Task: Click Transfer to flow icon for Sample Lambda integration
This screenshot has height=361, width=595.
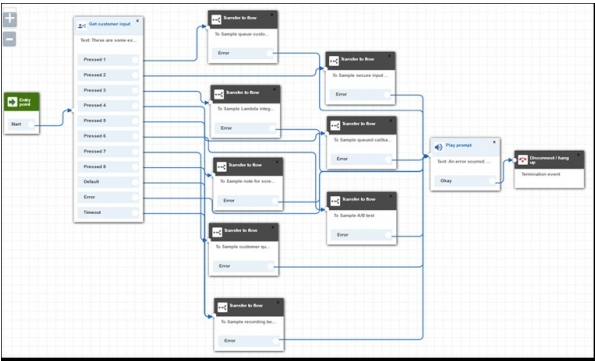Action: click(219, 95)
